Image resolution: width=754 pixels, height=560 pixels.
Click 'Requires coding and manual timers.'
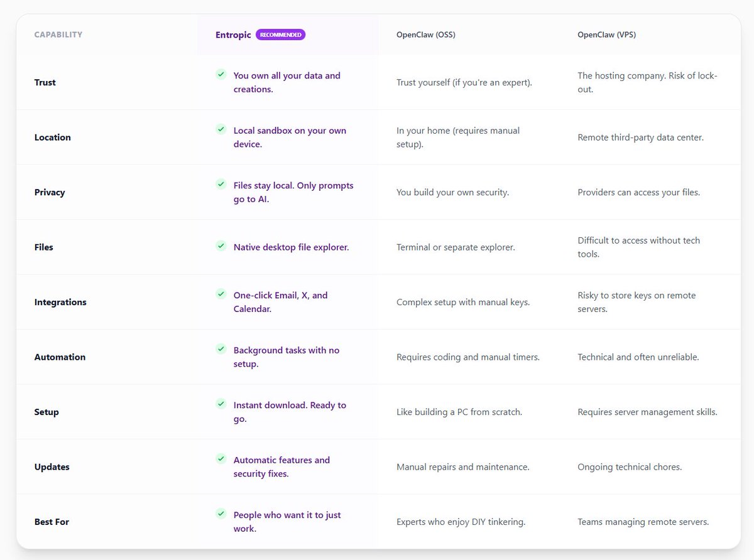coord(468,357)
